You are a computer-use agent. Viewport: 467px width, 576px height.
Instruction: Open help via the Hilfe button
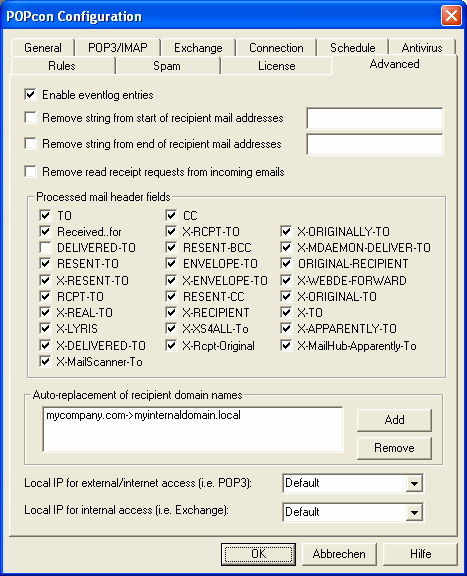[420, 554]
